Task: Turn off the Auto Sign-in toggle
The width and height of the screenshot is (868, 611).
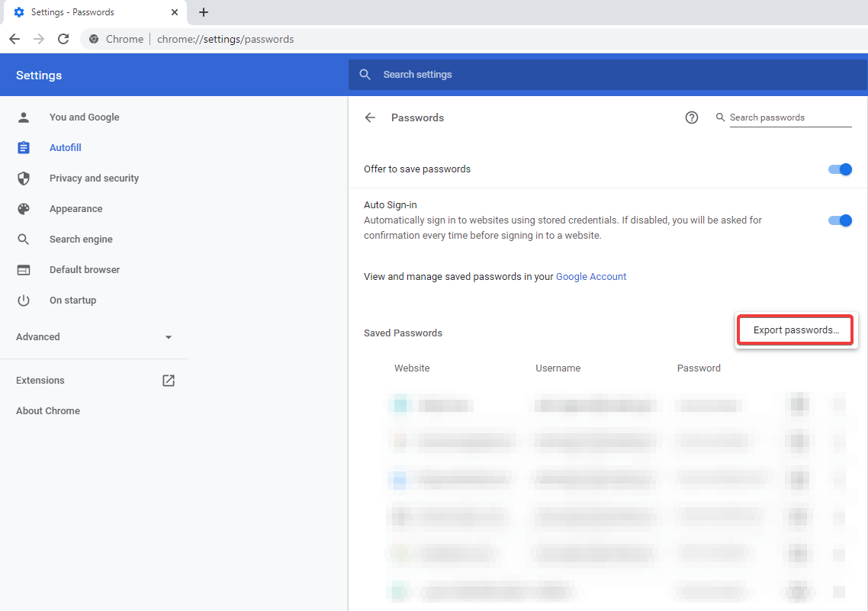Action: click(x=840, y=220)
